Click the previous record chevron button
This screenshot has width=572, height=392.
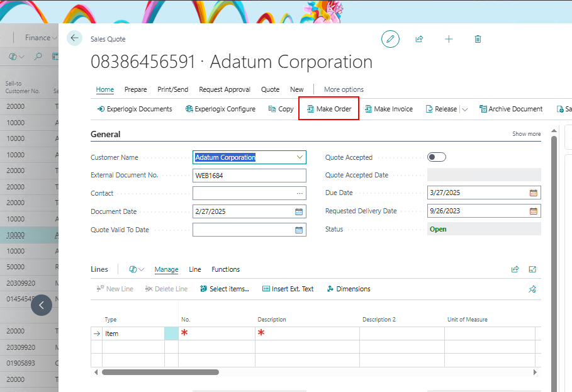point(42,305)
